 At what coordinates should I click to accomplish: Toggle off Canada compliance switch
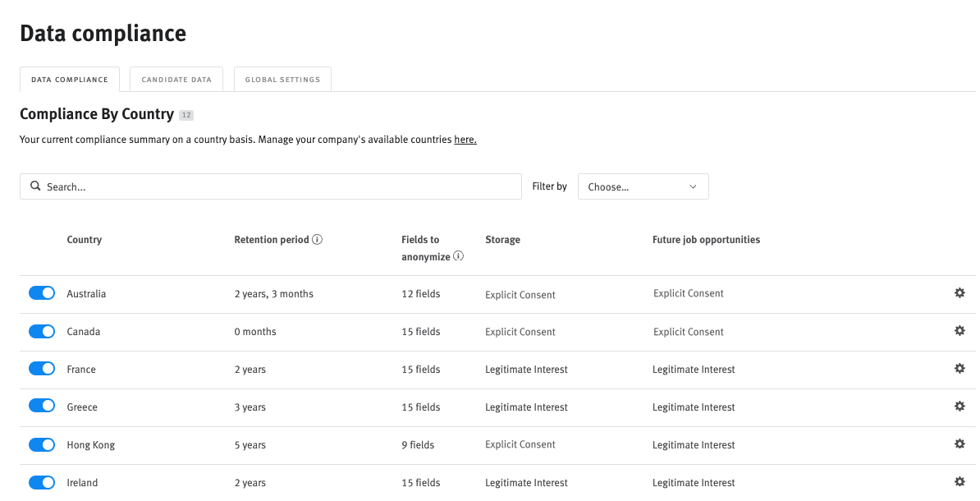tap(41, 330)
